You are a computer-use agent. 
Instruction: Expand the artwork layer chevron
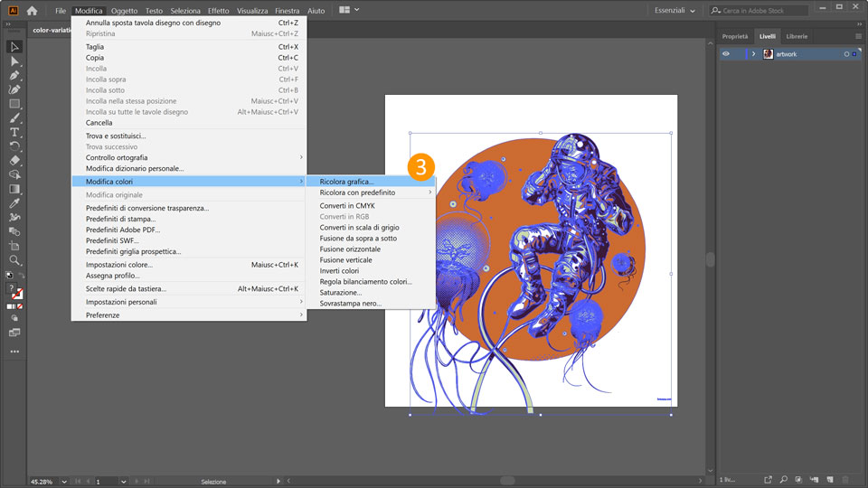(753, 54)
